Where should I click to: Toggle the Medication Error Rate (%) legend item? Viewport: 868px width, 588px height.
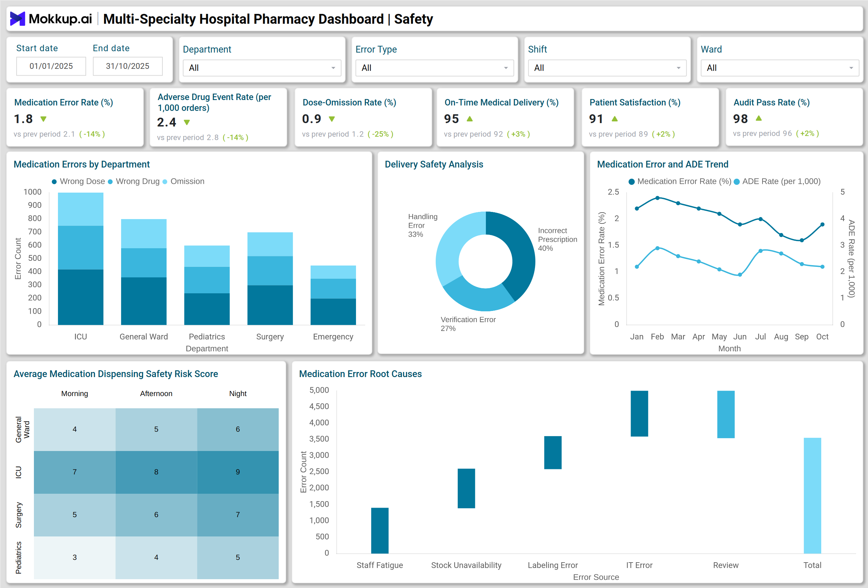click(680, 181)
